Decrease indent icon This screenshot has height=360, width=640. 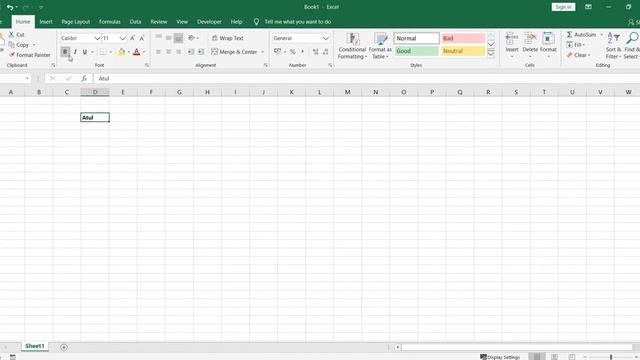pyautogui.click(x=191, y=52)
